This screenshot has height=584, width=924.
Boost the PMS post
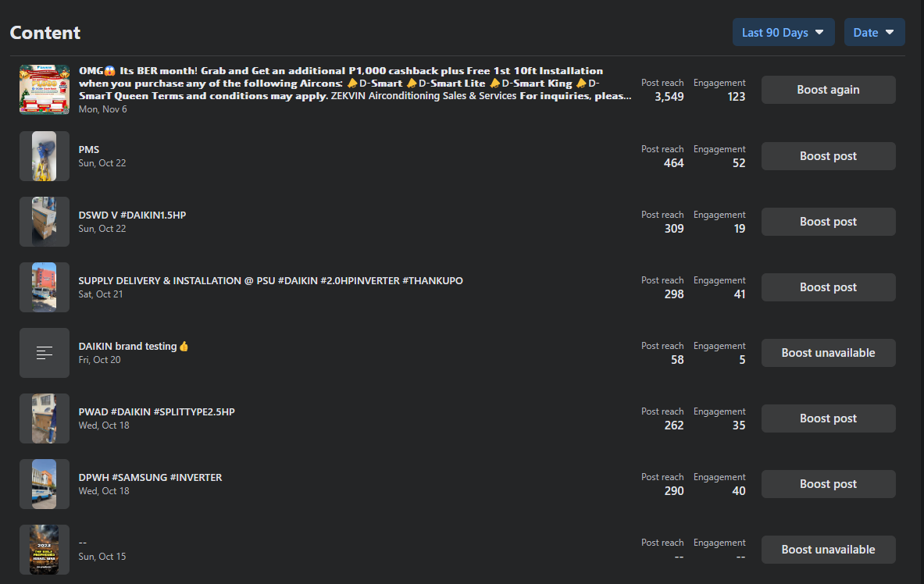pos(828,156)
